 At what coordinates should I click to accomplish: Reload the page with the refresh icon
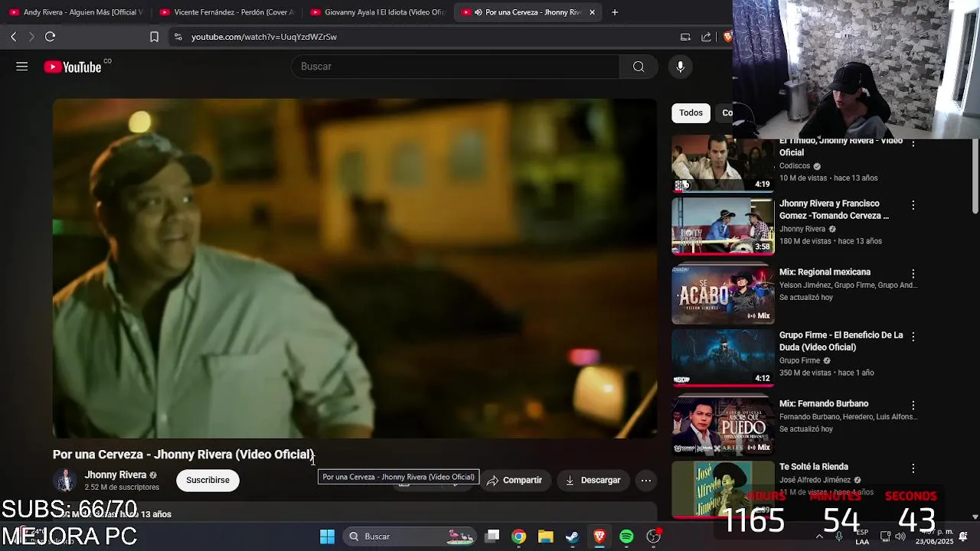point(50,37)
